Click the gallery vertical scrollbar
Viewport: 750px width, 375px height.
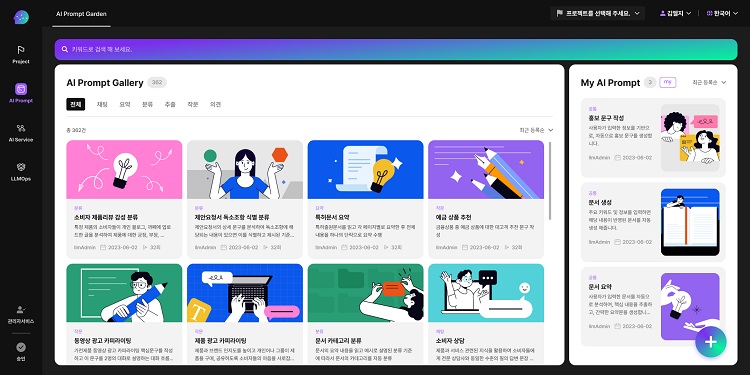[550, 181]
